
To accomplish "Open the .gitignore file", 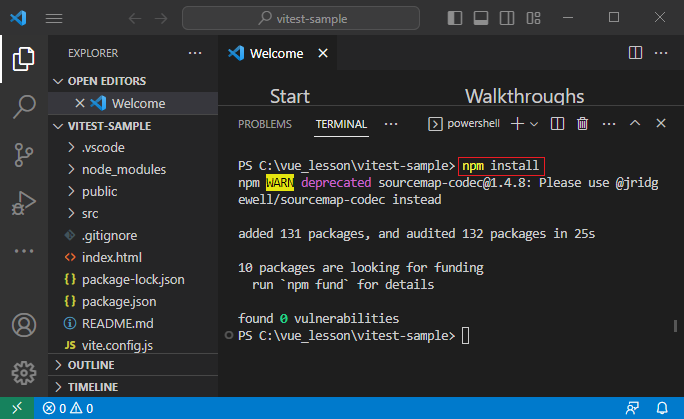I will tap(133, 235).
